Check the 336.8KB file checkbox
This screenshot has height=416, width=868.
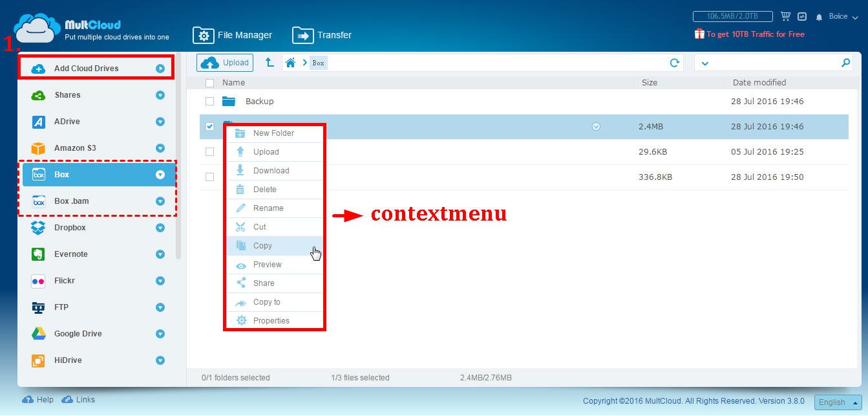[209, 177]
